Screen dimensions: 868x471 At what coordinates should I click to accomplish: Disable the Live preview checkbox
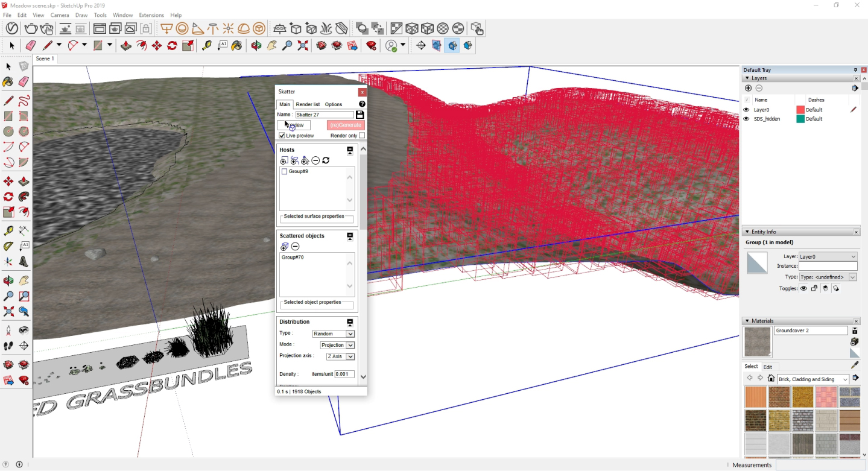282,135
